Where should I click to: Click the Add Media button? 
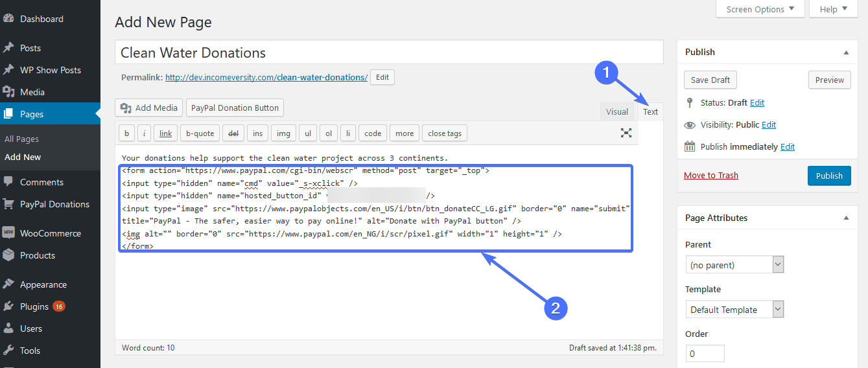tap(149, 108)
